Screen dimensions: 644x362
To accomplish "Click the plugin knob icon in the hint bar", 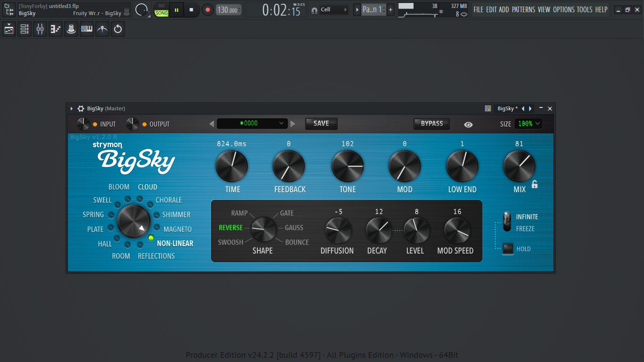I will click(126, 13).
